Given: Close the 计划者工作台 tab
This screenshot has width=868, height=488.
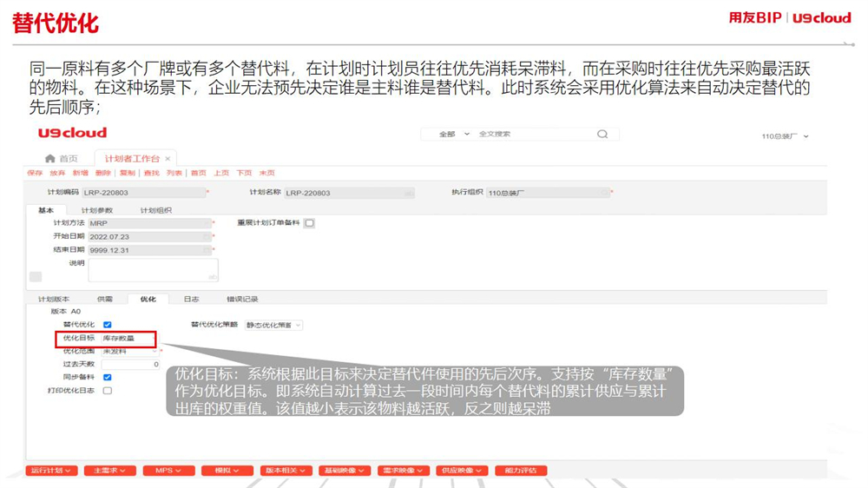Looking at the screenshot, I should (168, 158).
